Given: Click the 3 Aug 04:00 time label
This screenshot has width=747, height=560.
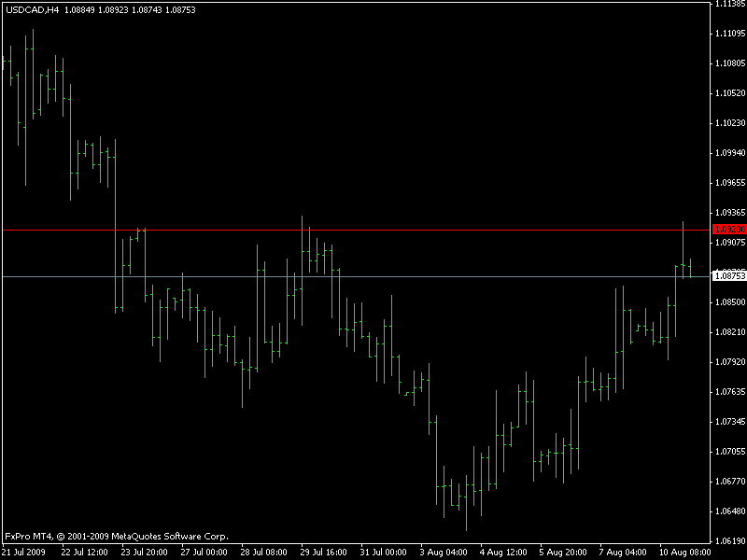Looking at the screenshot, I should 443,553.
